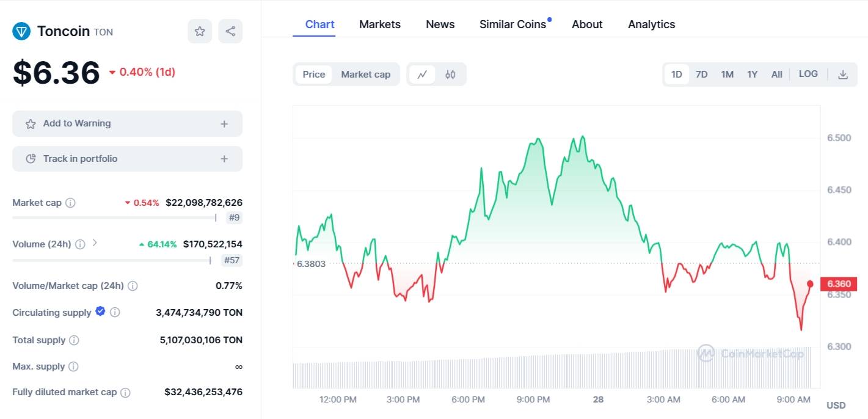The width and height of the screenshot is (868, 419).
Task: Switch to the Markets tab
Action: coord(380,24)
